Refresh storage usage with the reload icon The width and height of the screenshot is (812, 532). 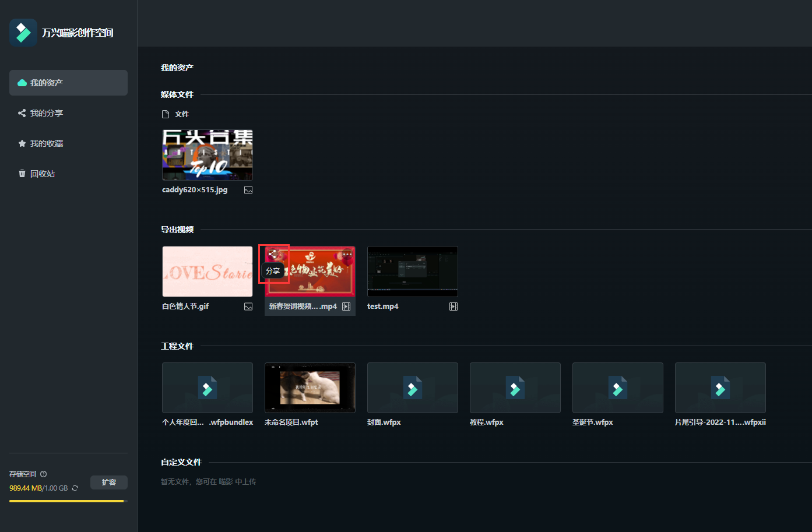[x=75, y=488]
